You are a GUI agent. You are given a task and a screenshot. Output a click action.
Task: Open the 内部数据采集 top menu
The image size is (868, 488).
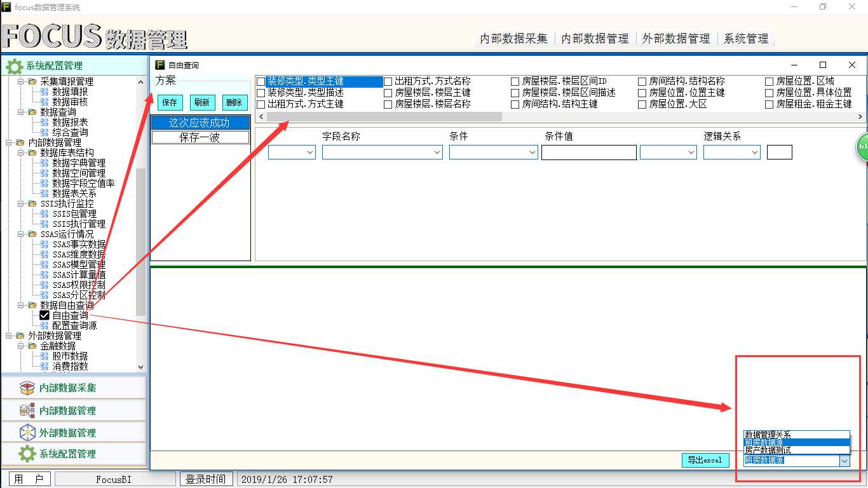pyautogui.click(x=513, y=39)
